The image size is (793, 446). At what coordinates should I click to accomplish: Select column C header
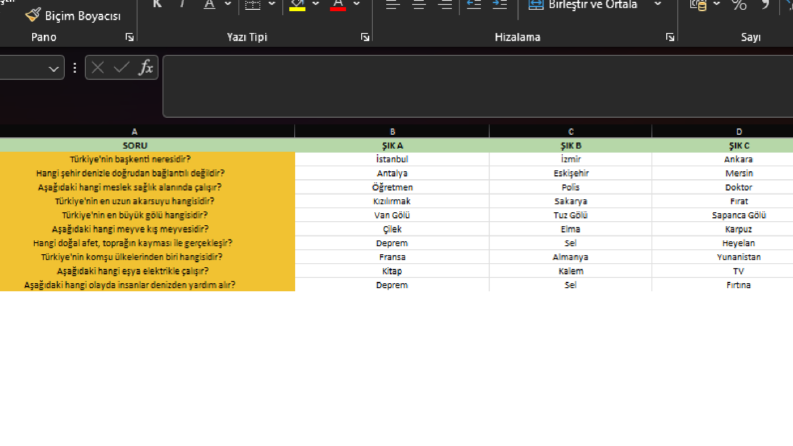pyautogui.click(x=570, y=131)
